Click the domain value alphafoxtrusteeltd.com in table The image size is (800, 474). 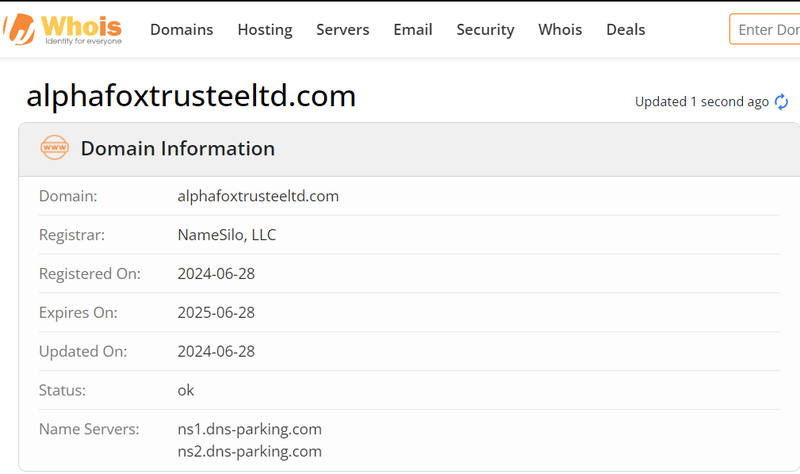[258, 196]
